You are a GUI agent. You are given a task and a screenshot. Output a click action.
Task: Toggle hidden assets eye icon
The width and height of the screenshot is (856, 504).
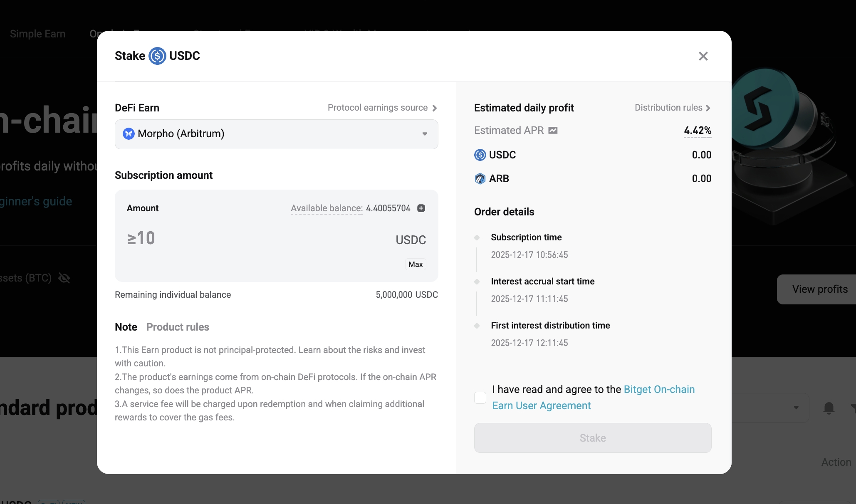click(64, 278)
